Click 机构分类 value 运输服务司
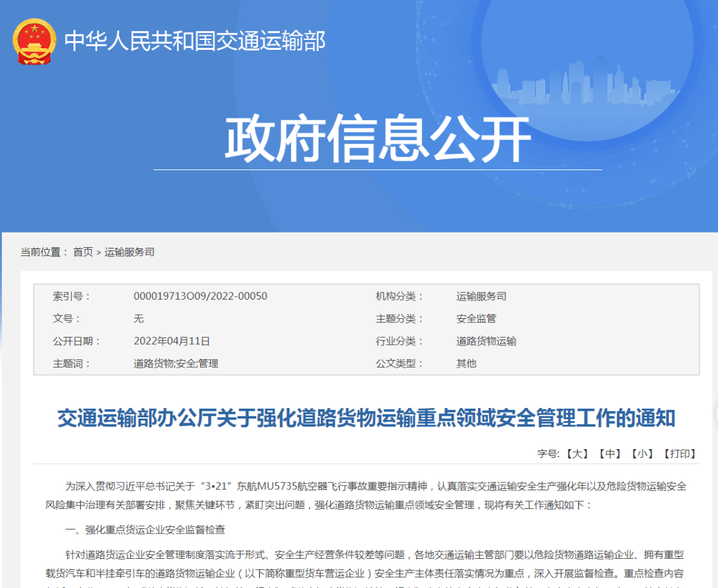Viewport: 718px width, 588px height. click(x=481, y=296)
